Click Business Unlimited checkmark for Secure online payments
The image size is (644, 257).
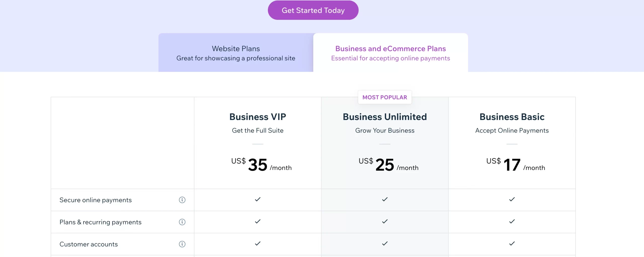click(385, 199)
